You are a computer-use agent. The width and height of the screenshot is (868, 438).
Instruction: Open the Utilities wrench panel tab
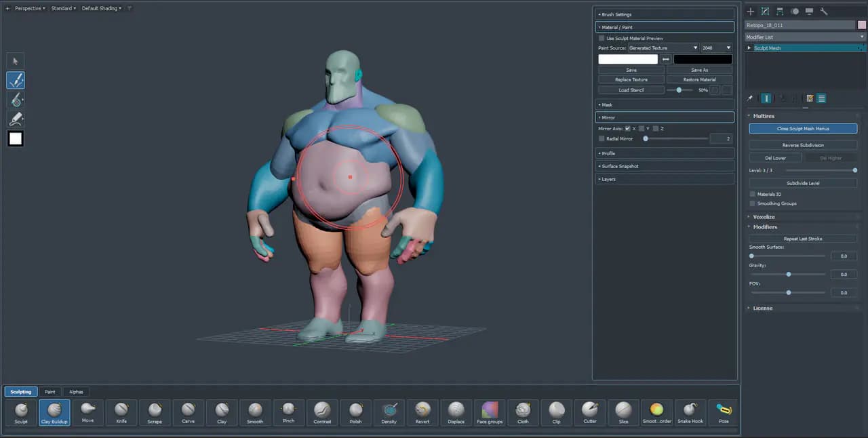coord(824,12)
